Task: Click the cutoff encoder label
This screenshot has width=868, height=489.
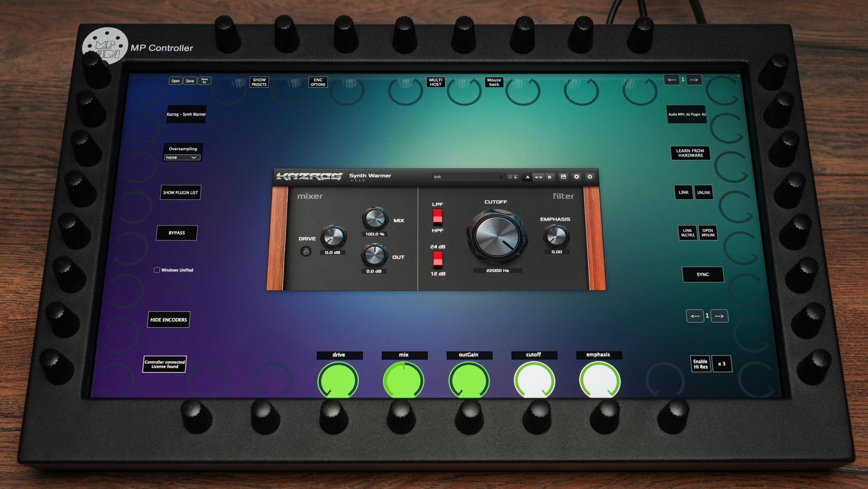Action: coord(534,355)
